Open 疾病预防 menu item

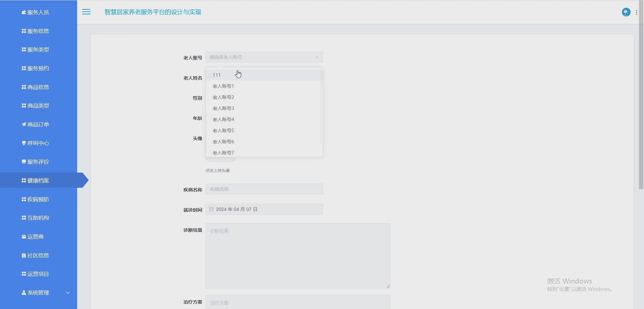tap(39, 199)
